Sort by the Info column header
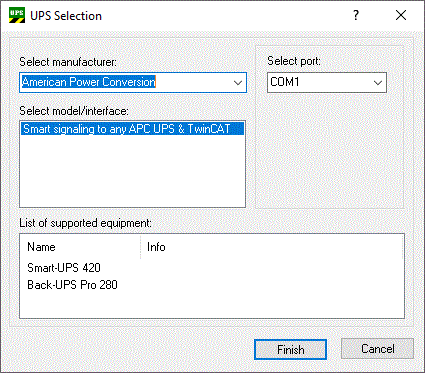This screenshot has height=373, width=425. (272, 247)
